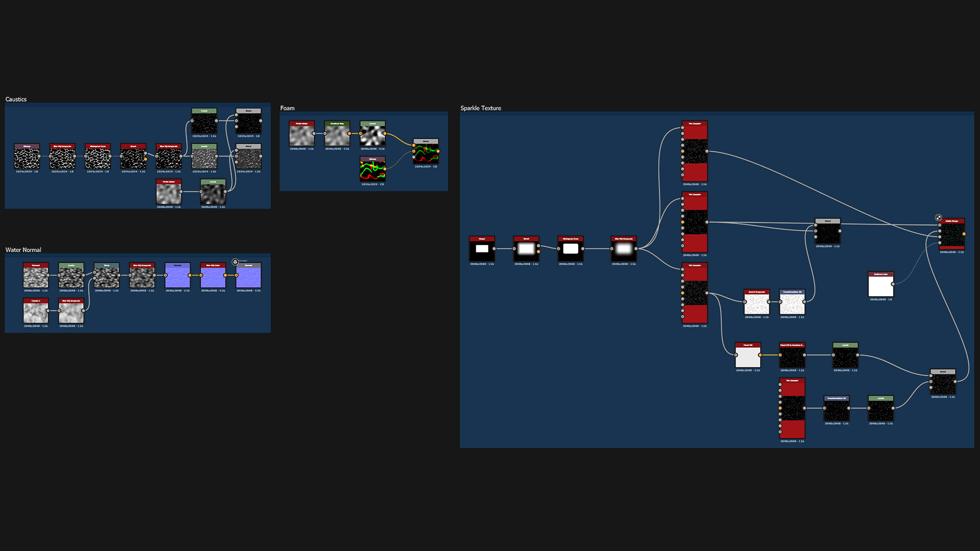Click the Shape node in Sparkle Texture
The height and width of the screenshot is (551, 980).
tap(482, 250)
